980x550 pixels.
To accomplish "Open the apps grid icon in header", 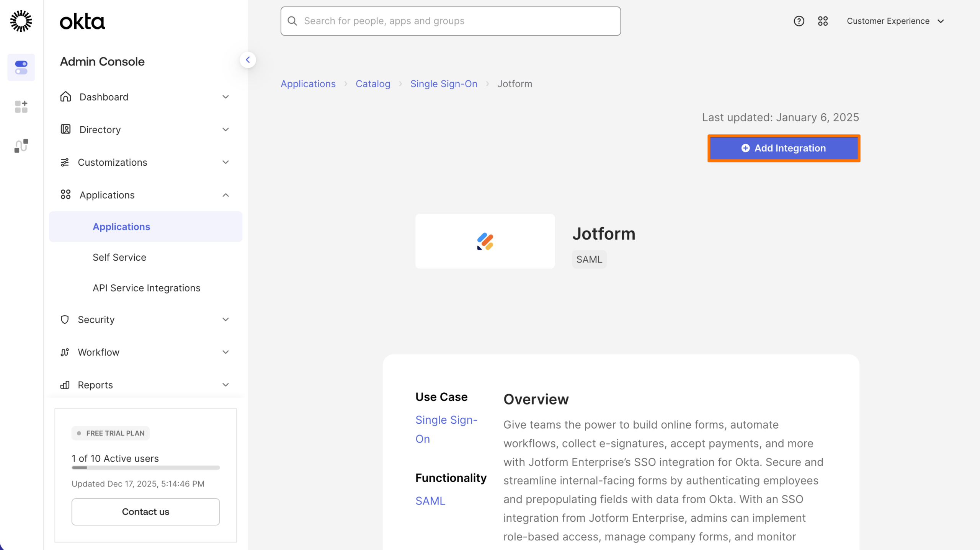I will [x=823, y=21].
